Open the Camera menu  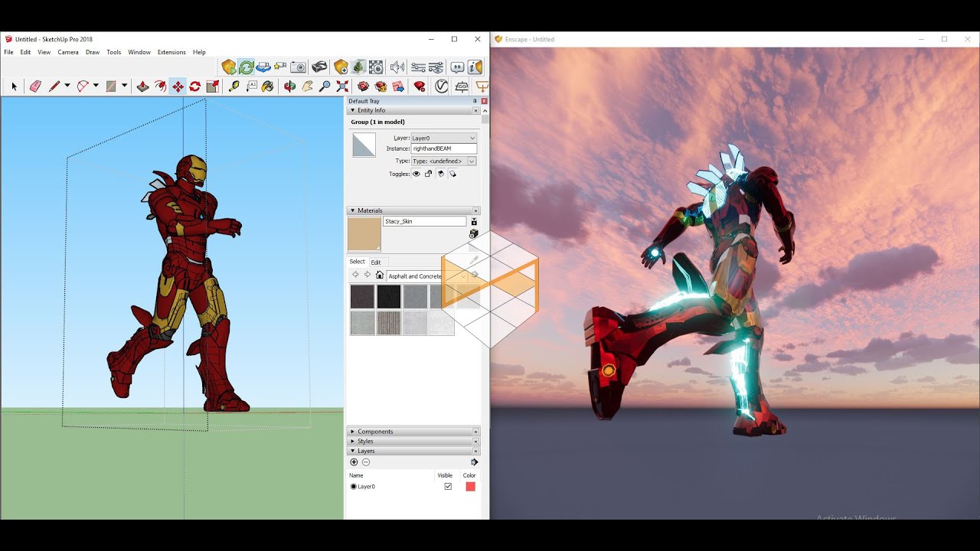68,52
